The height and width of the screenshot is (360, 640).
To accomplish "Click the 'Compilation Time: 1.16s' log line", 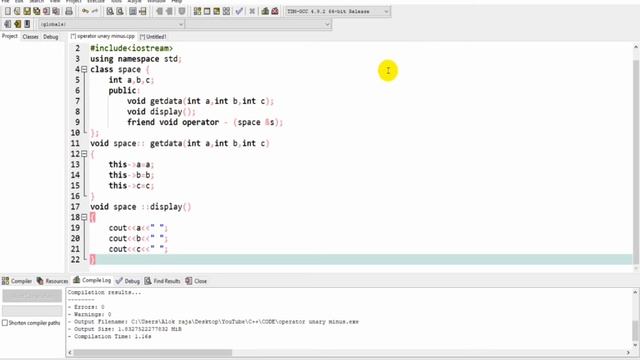I will tap(109, 336).
